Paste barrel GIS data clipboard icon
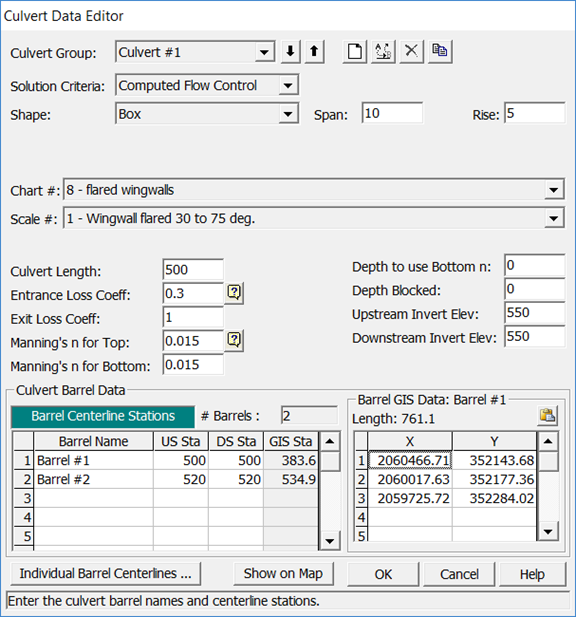The width and height of the screenshot is (576, 617). (x=547, y=415)
